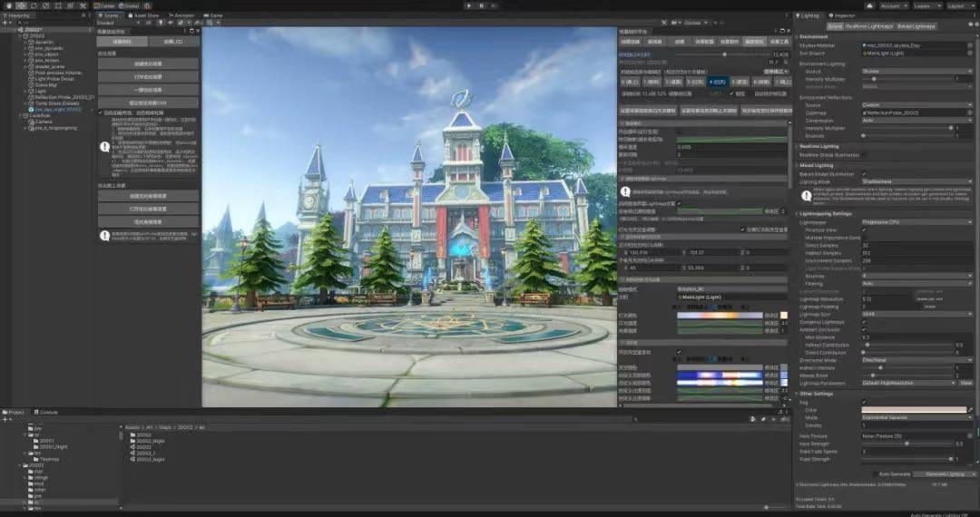Viewport: 980px width, 517px height.
Task: Toggle Realtime Global Illumination checkbox
Action: [865, 154]
